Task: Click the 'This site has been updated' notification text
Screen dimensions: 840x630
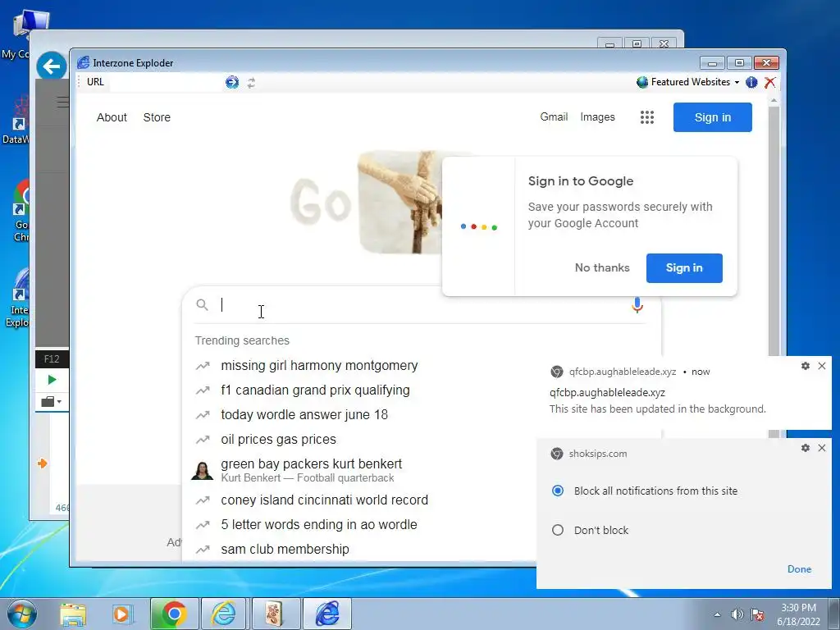Action: point(657,409)
